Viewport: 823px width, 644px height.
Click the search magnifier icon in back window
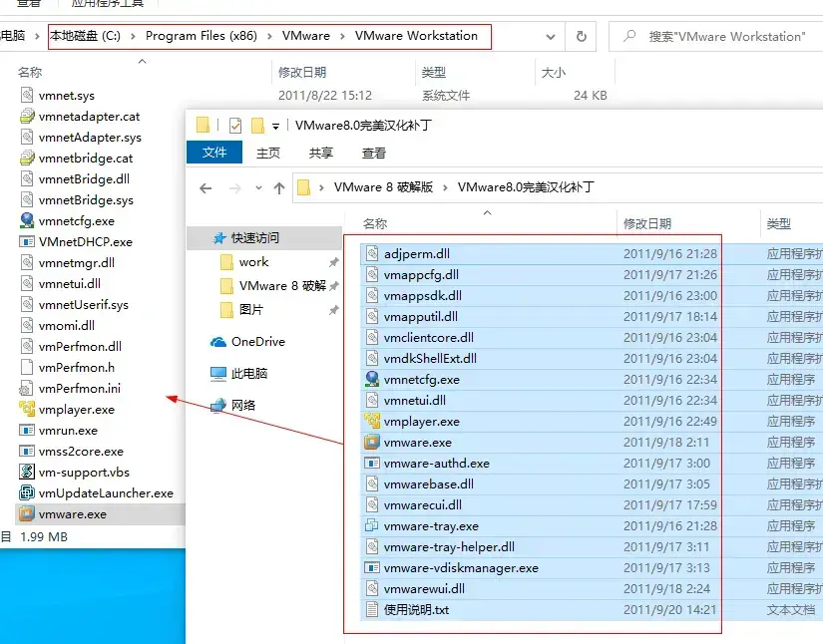[629, 36]
